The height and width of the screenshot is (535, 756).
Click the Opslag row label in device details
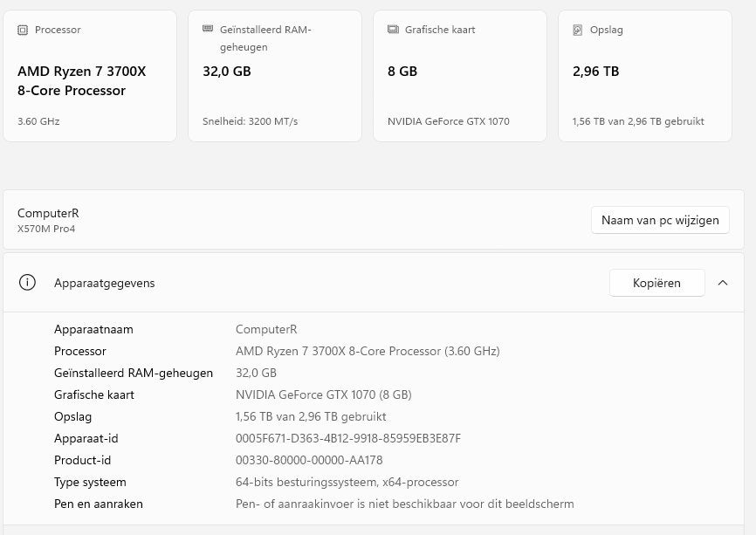[x=72, y=417]
